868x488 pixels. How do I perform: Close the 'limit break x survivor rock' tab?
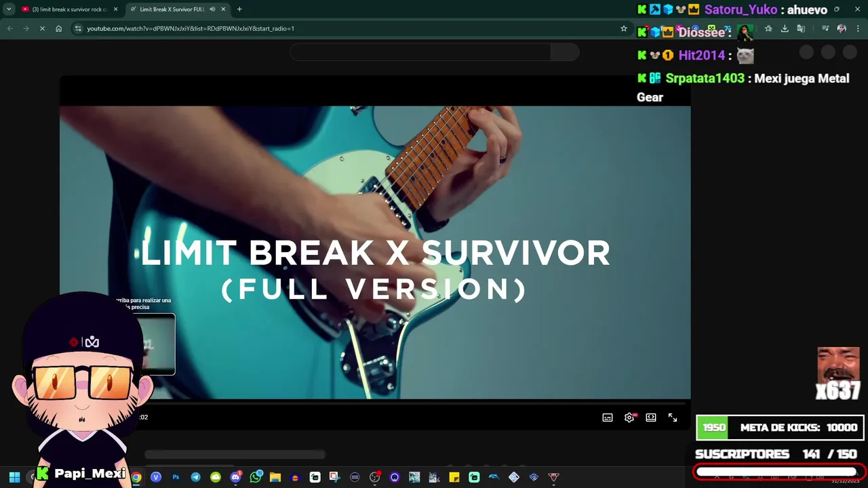pos(115,9)
